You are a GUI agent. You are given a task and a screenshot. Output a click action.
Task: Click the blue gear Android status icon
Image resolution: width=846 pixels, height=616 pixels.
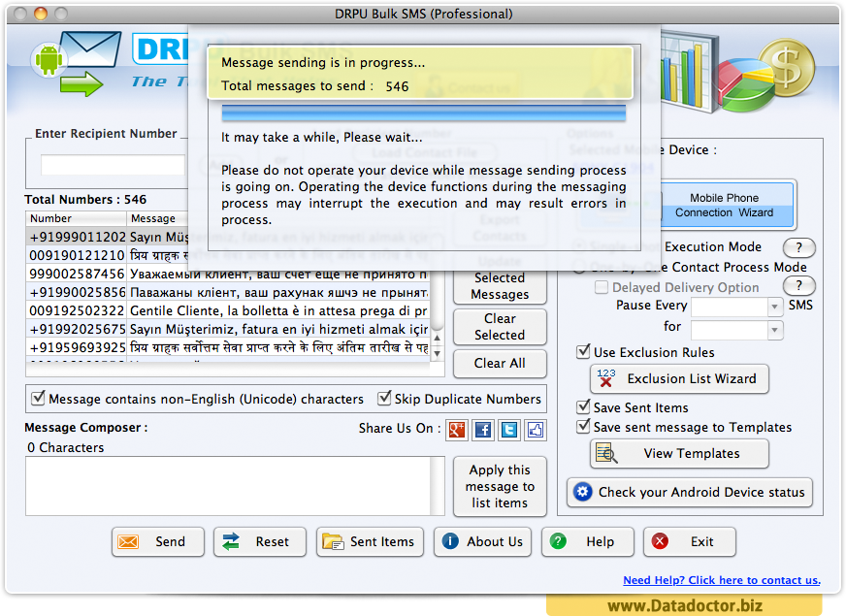[x=583, y=492]
